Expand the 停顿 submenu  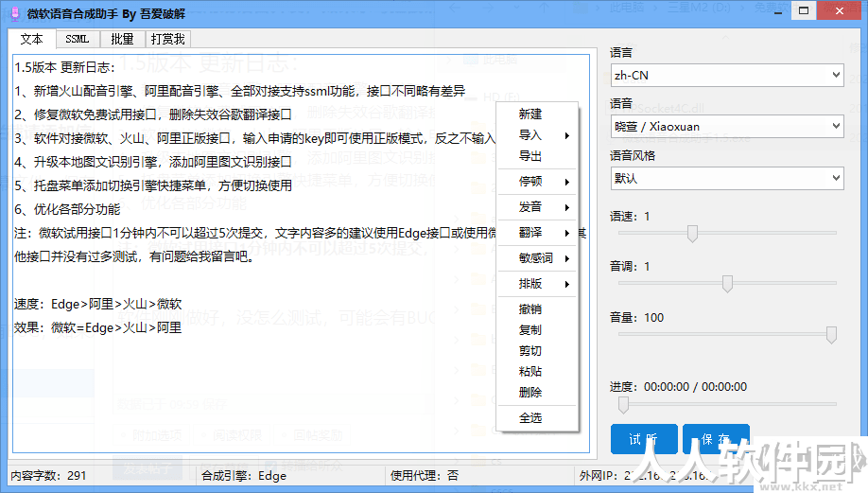[537, 182]
